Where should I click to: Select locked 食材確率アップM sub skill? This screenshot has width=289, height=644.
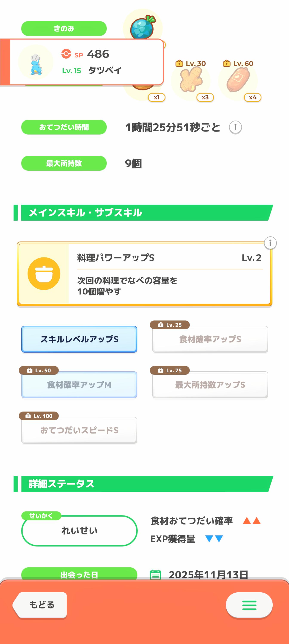tap(79, 385)
